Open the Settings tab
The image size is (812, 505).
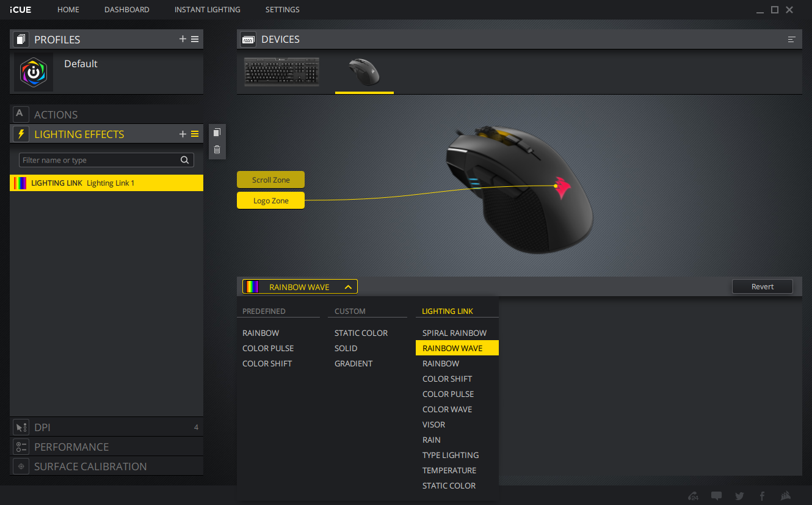coord(283,10)
